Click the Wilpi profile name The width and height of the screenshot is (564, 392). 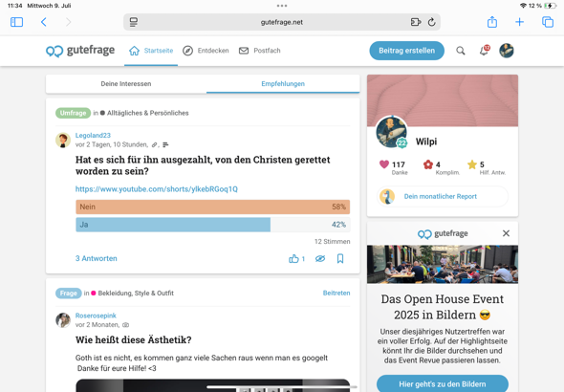[426, 142]
